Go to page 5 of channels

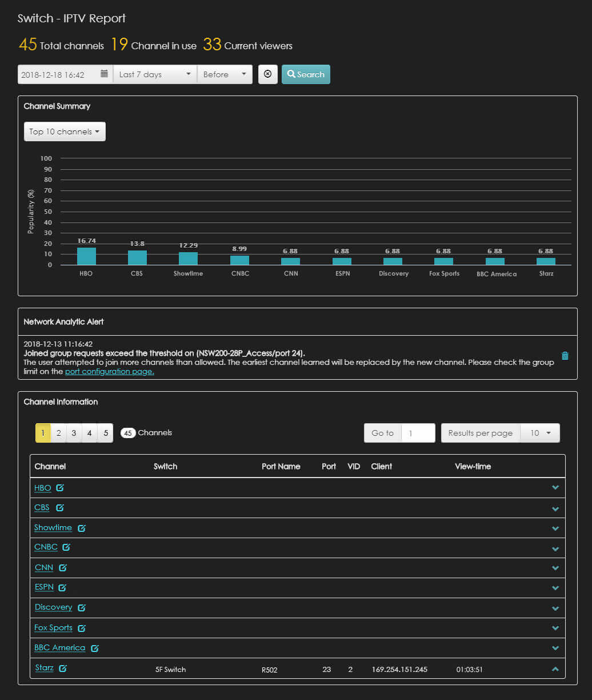tap(105, 433)
